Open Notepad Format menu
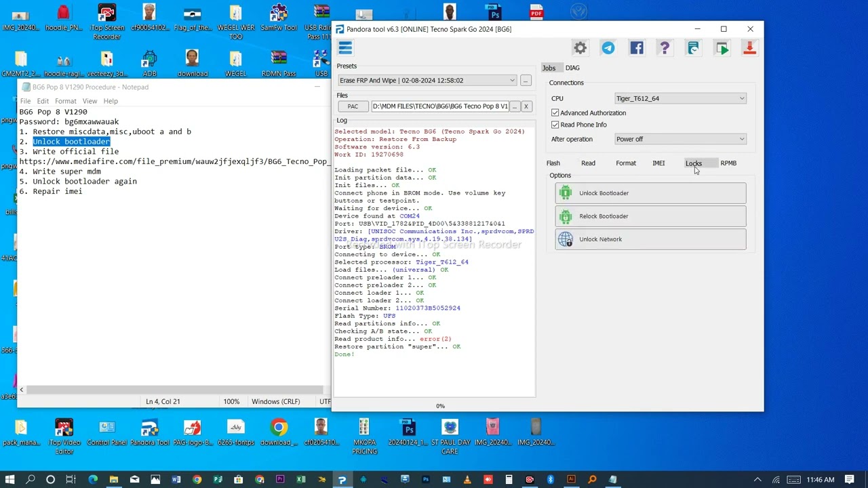Viewport: 868px width, 488px height. pyautogui.click(x=66, y=101)
